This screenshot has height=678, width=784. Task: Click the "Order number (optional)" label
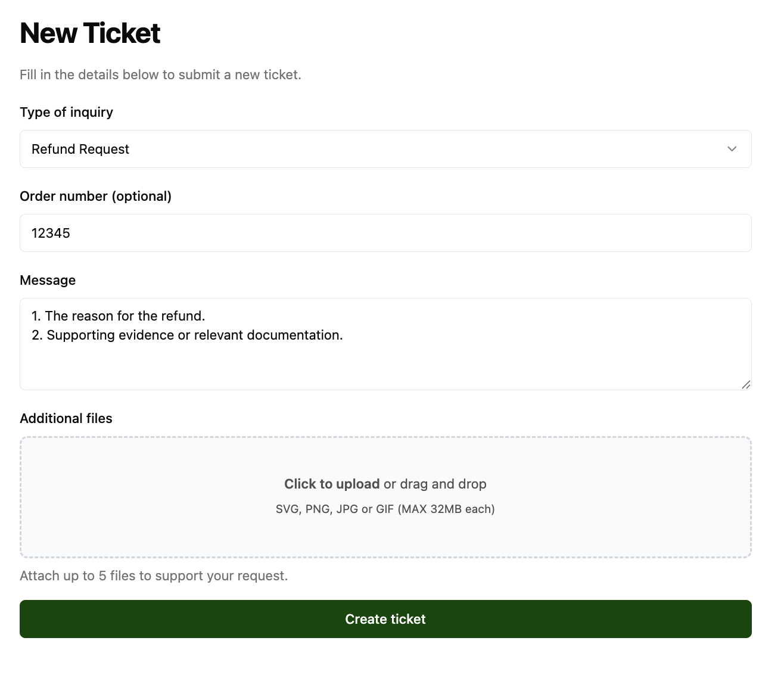pos(95,196)
